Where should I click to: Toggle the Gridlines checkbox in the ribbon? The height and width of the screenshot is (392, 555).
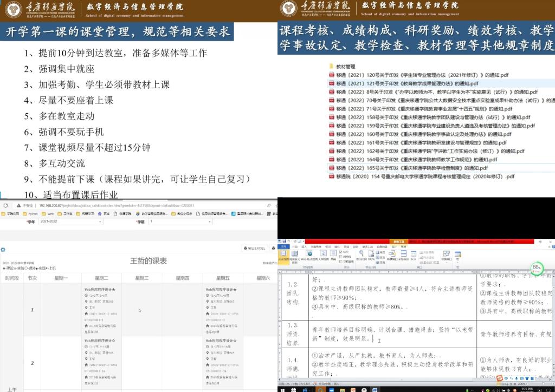[x=340, y=256]
